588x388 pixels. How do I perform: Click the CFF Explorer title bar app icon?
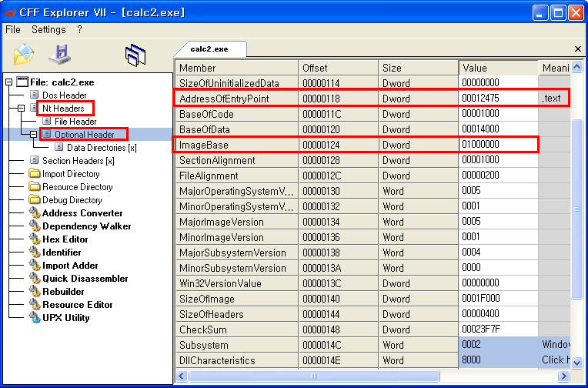pos(9,12)
